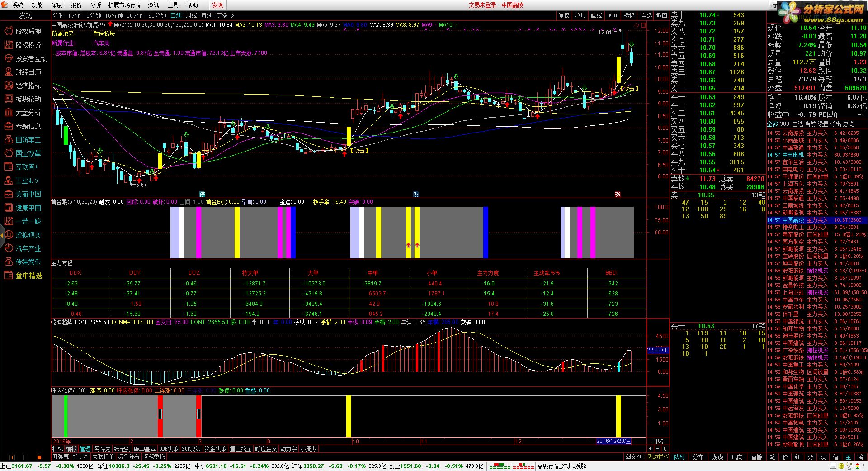Open 工业4.0 sidebar item
868x471 pixels.
click(22, 181)
